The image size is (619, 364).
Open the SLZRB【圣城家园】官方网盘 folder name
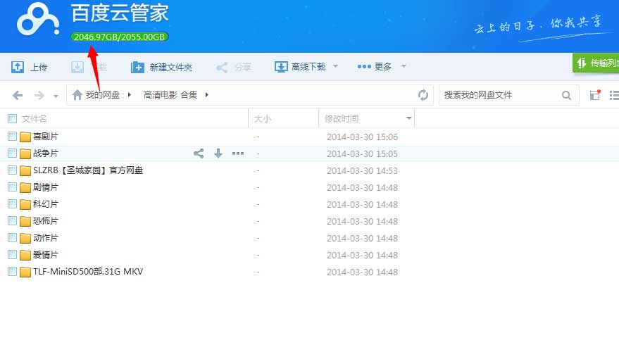(88, 170)
